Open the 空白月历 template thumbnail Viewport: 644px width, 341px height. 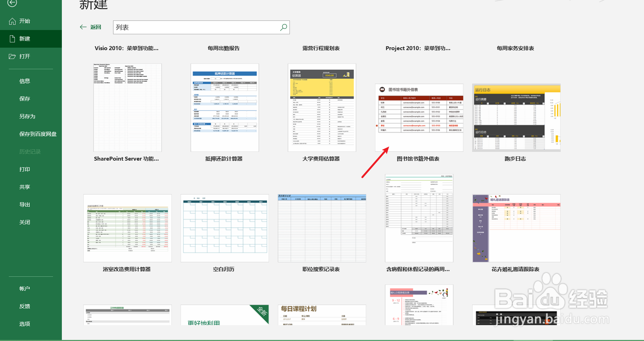225,228
